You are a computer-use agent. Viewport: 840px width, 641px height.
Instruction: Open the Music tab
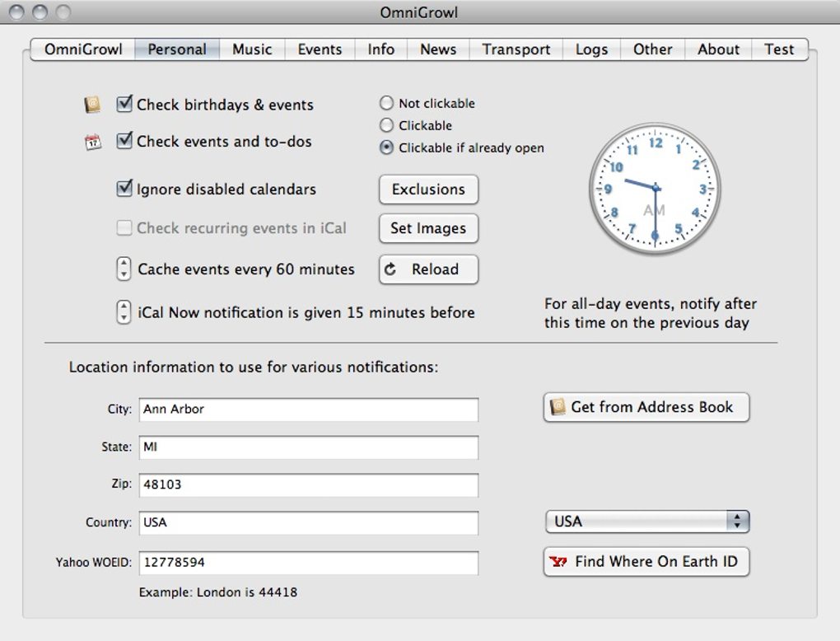pos(252,49)
